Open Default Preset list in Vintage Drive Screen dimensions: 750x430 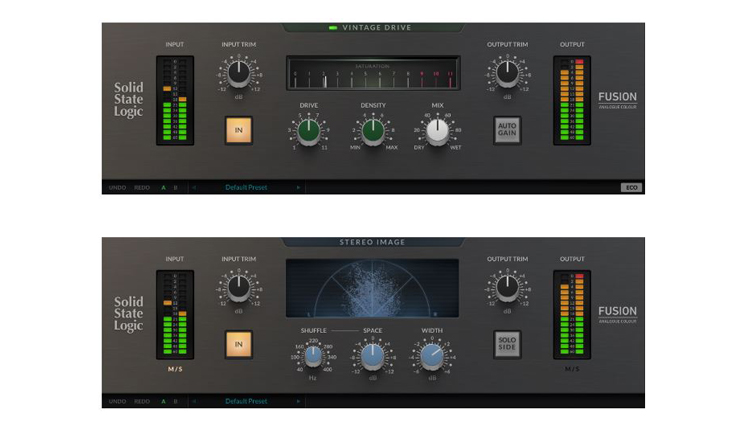click(x=246, y=187)
